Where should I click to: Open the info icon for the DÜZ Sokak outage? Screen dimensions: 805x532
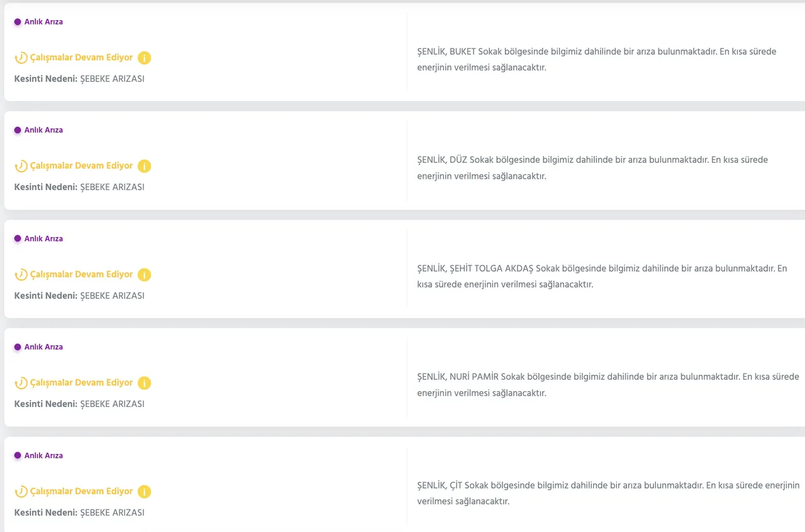pyautogui.click(x=144, y=166)
